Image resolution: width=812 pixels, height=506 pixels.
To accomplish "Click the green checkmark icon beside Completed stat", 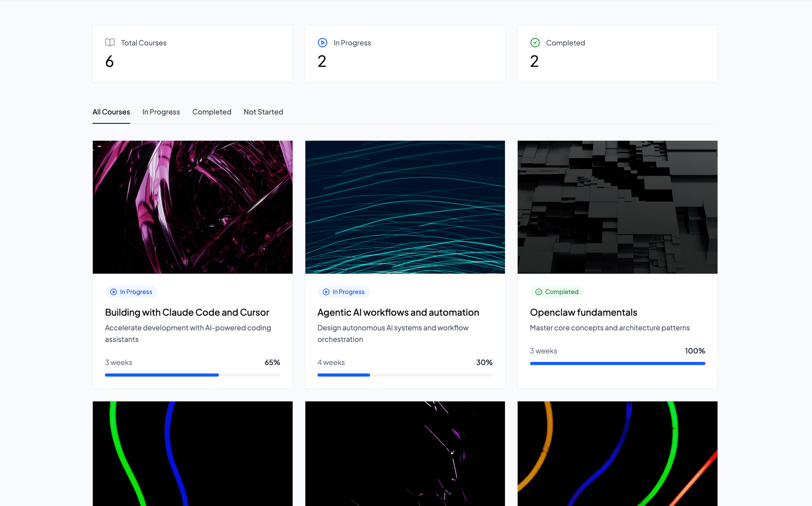I will (x=535, y=43).
